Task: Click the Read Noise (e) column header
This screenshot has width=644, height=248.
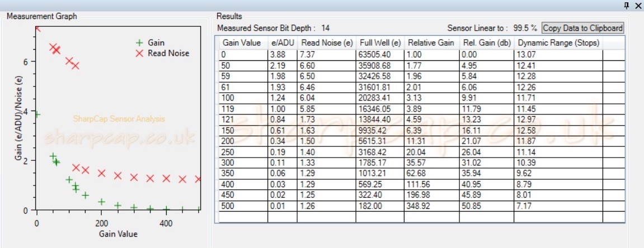Action: (x=326, y=43)
